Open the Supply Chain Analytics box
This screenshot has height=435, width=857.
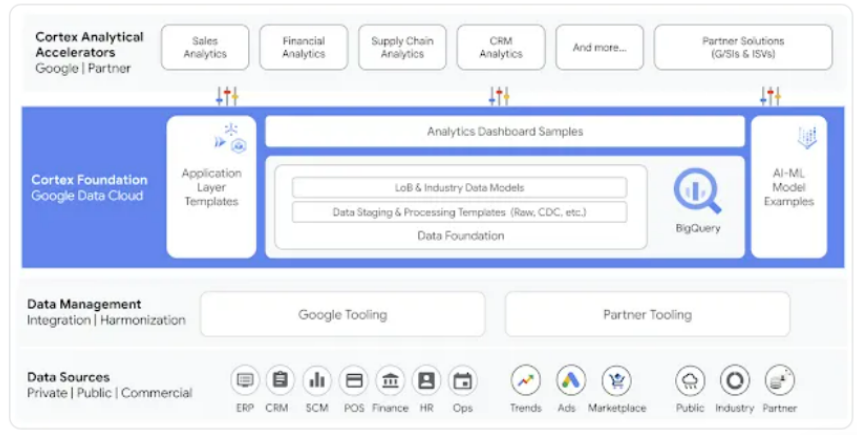402,47
